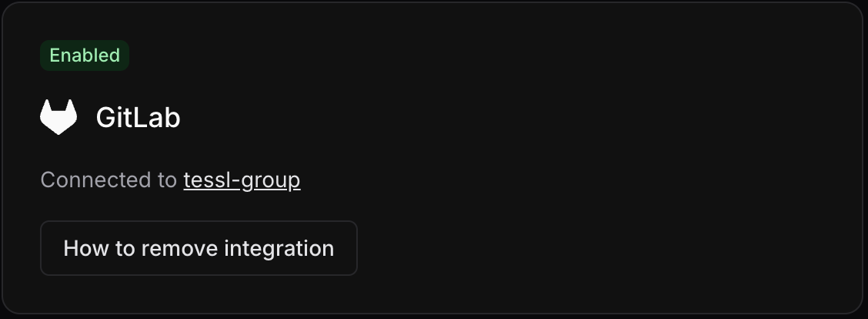Image resolution: width=868 pixels, height=319 pixels.
Task: Click the grey "Connected to" text
Action: point(108,180)
